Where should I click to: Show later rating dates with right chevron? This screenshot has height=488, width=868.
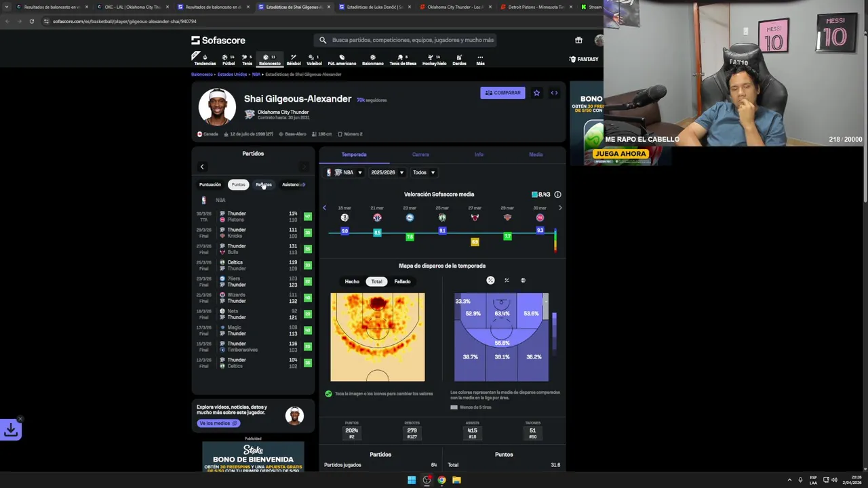click(x=560, y=208)
